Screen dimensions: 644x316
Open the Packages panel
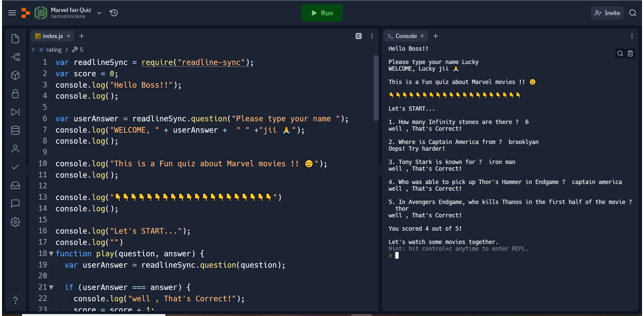pos(15,75)
